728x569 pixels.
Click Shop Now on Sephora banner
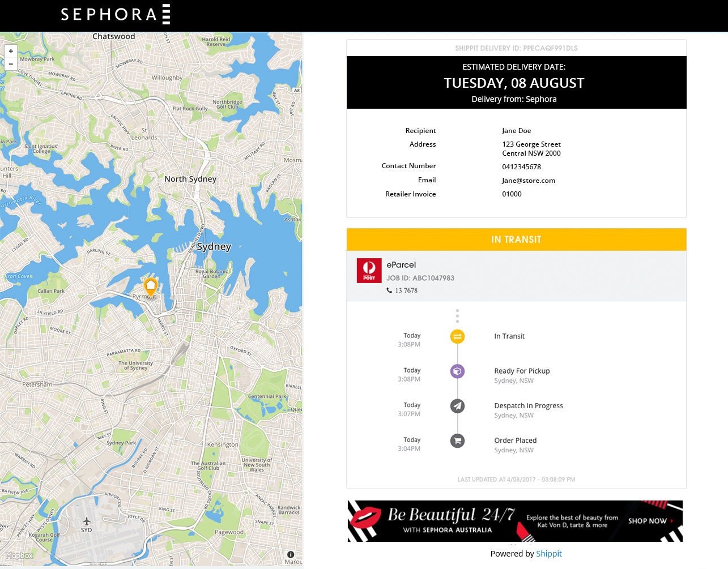649,521
